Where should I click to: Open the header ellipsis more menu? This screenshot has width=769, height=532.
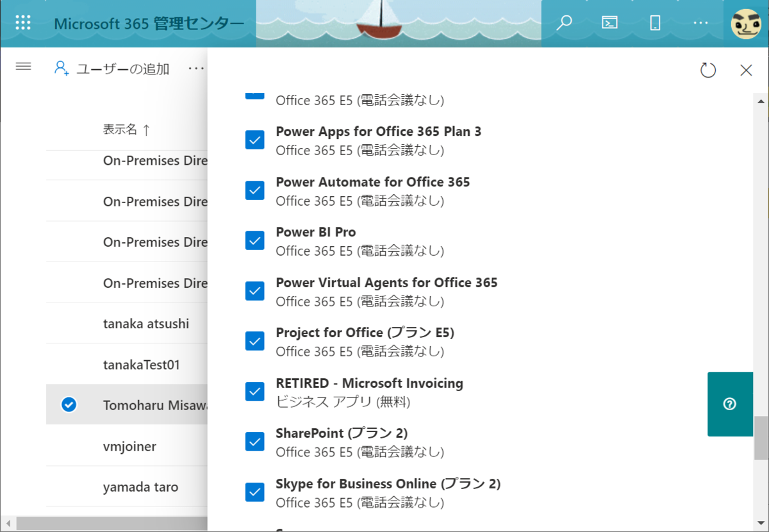[700, 23]
